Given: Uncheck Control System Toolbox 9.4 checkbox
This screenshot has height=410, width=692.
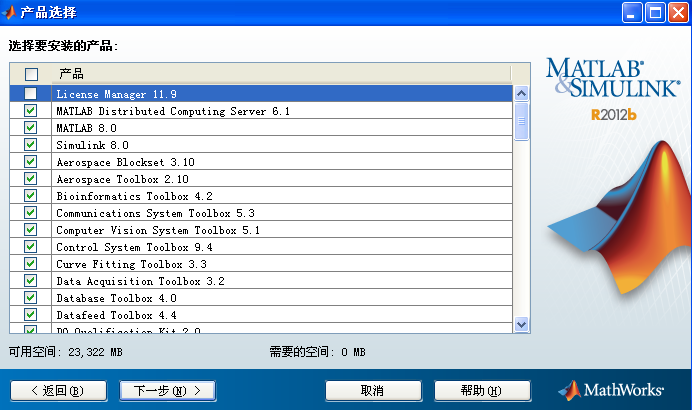Looking at the screenshot, I should (30, 246).
